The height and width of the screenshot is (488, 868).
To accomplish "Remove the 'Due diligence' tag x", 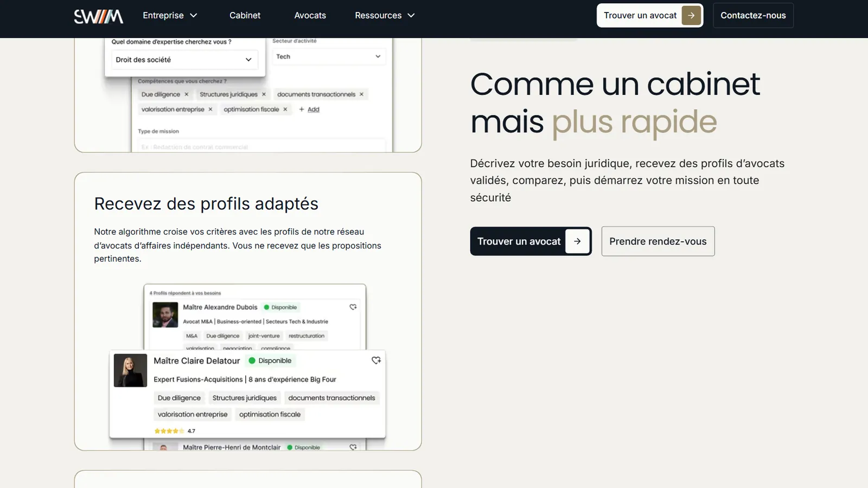I will tap(187, 94).
